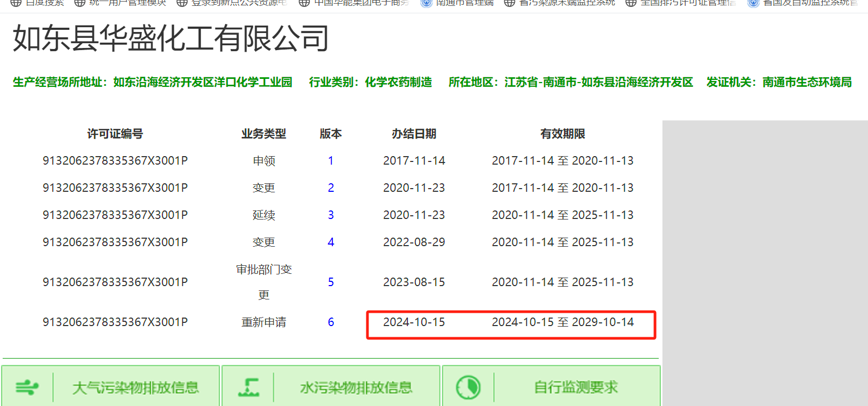Viewport: 868px width, 406px height.
Task: Click 2020-11-23 date in version 2 row
Action: [x=414, y=188]
